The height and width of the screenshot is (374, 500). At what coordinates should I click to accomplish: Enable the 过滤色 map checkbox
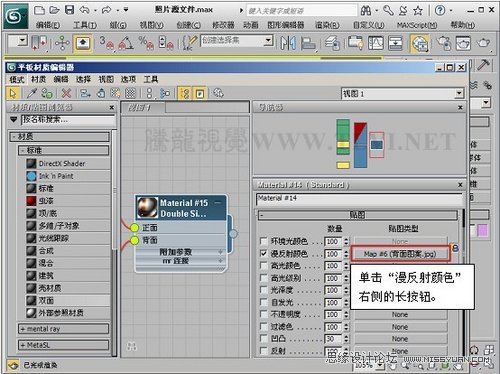263,326
